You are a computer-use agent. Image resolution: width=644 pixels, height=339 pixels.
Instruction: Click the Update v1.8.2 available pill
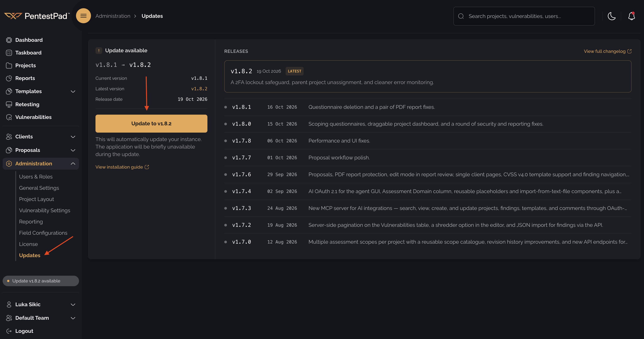[x=41, y=281]
